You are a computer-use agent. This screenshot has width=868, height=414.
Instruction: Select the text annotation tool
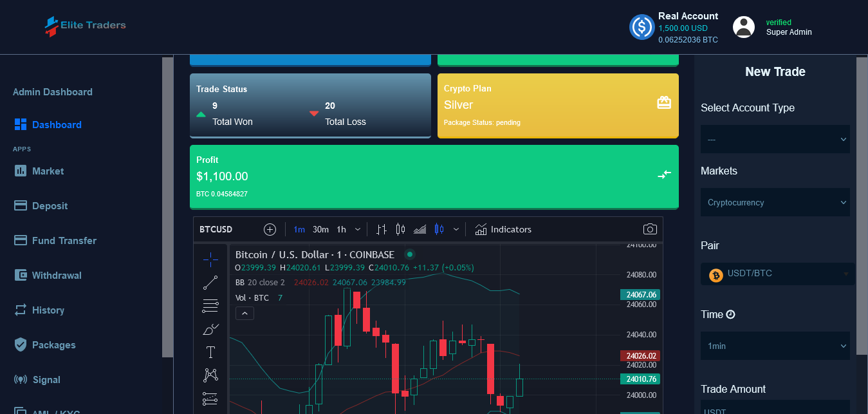point(210,352)
